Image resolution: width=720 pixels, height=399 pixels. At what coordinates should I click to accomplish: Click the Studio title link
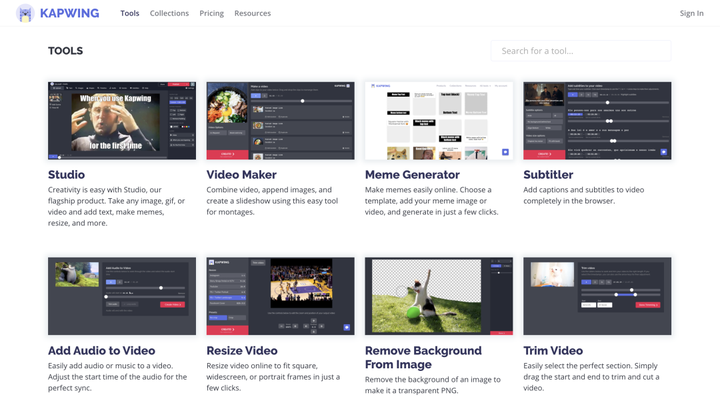tap(66, 174)
